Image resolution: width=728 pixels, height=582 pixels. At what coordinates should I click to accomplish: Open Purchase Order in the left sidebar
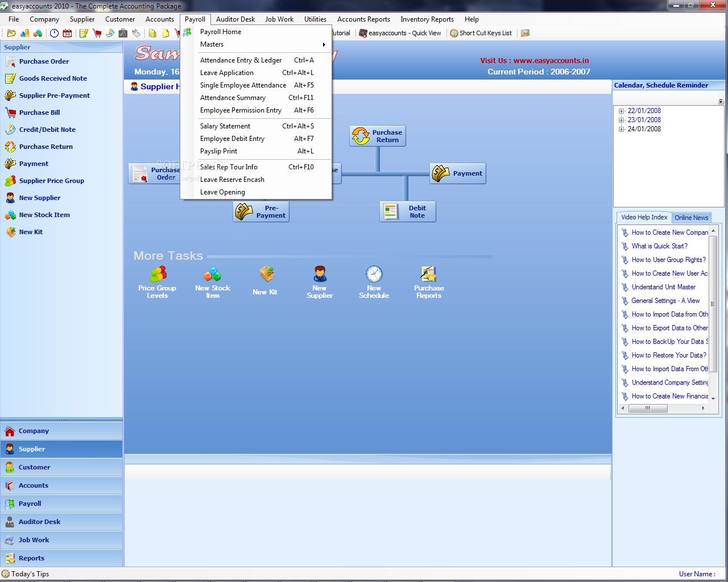(44, 61)
